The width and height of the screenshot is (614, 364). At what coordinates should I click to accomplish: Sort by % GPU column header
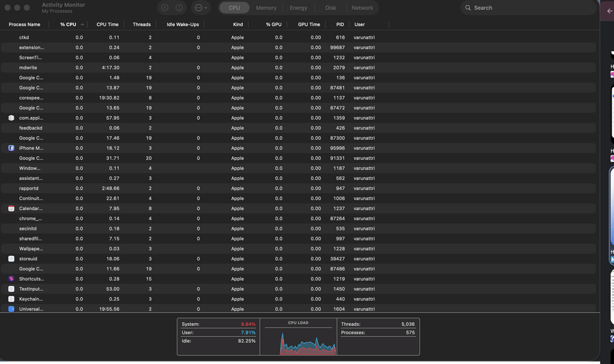[x=273, y=25]
